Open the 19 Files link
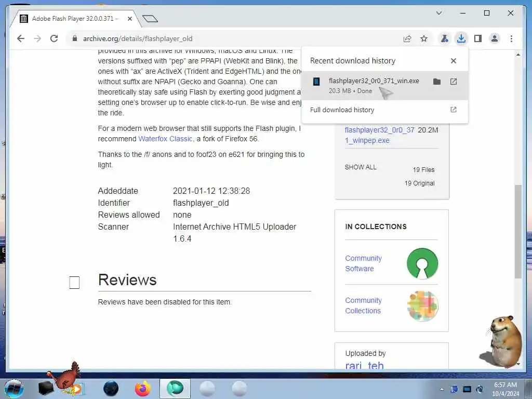 pos(423,170)
